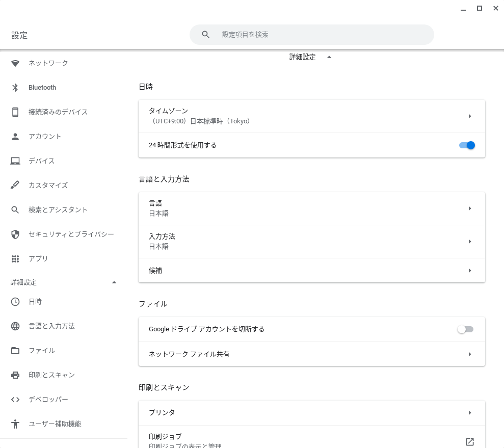Click the アプリ grid icon
The height and width of the screenshot is (448, 504).
pyautogui.click(x=15, y=259)
